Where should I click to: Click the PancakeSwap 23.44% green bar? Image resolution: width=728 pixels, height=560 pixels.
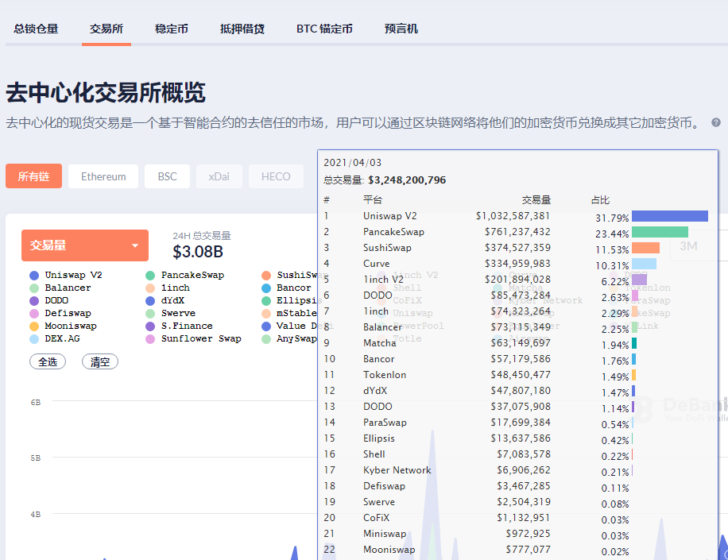[660, 232]
